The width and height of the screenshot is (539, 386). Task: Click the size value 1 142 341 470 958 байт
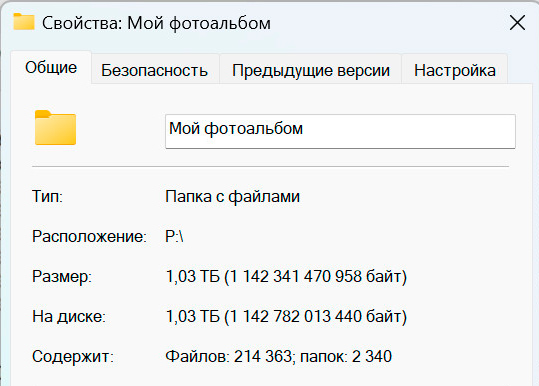[x=316, y=276]
